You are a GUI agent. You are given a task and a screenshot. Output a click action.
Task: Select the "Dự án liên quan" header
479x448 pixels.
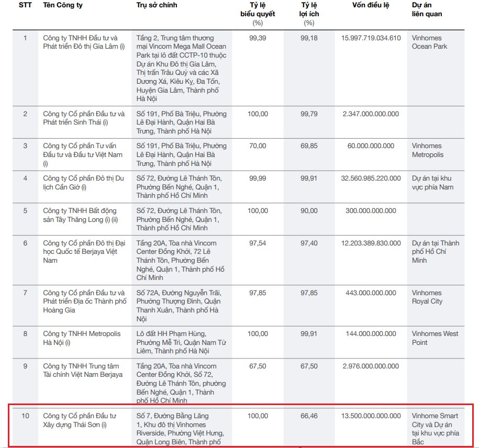pos(427,9)
